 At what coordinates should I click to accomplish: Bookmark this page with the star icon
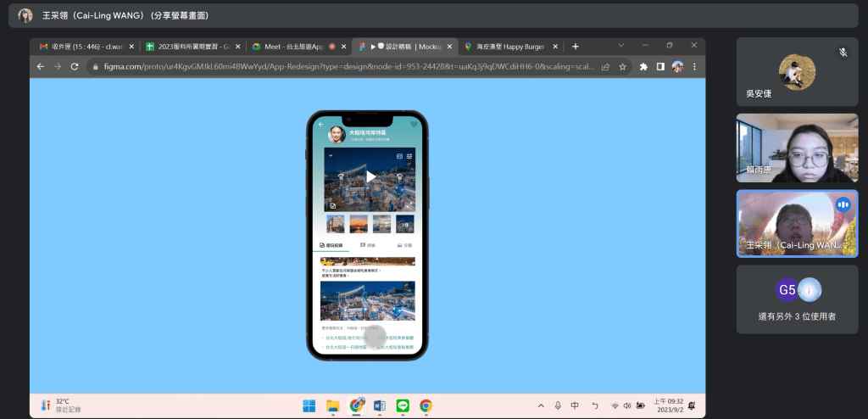click(x=622, y=66)
